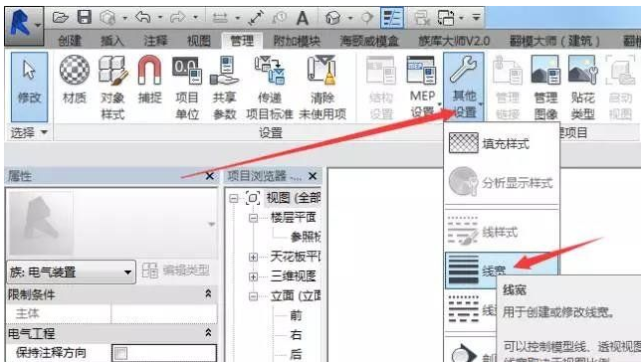
Task: Click the 主体 value field
Action: 164,313
